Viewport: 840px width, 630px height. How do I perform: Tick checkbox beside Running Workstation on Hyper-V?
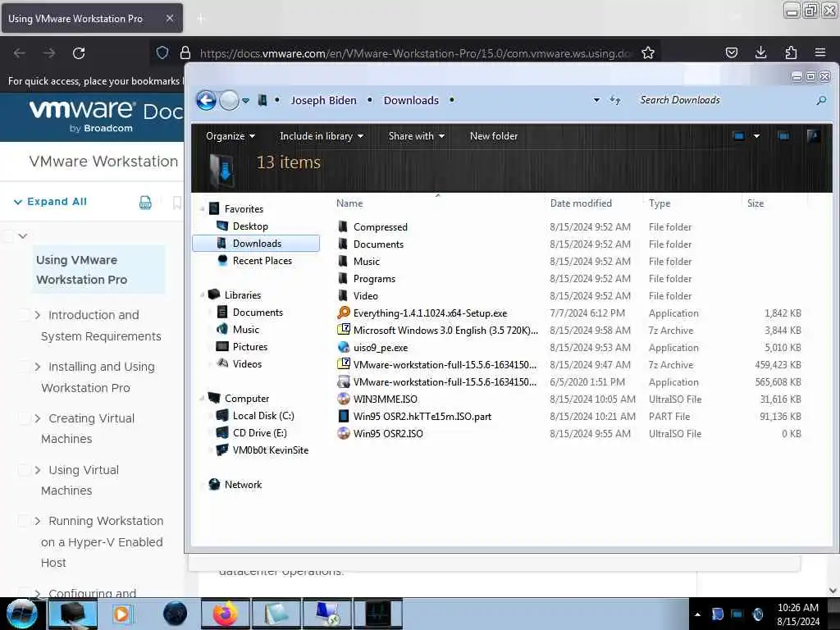click(x=24, y=521)
